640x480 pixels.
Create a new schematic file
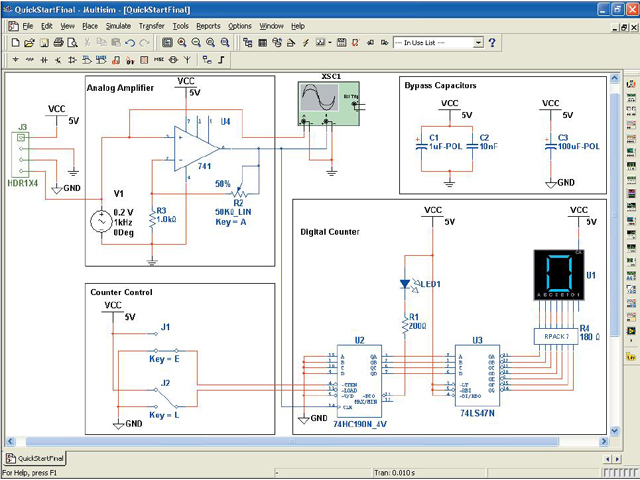(x=15, y=42)
